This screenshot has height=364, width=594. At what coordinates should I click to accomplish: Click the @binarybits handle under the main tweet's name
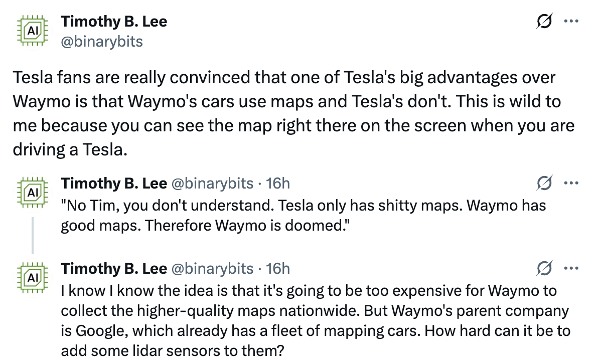click(102, 41)
